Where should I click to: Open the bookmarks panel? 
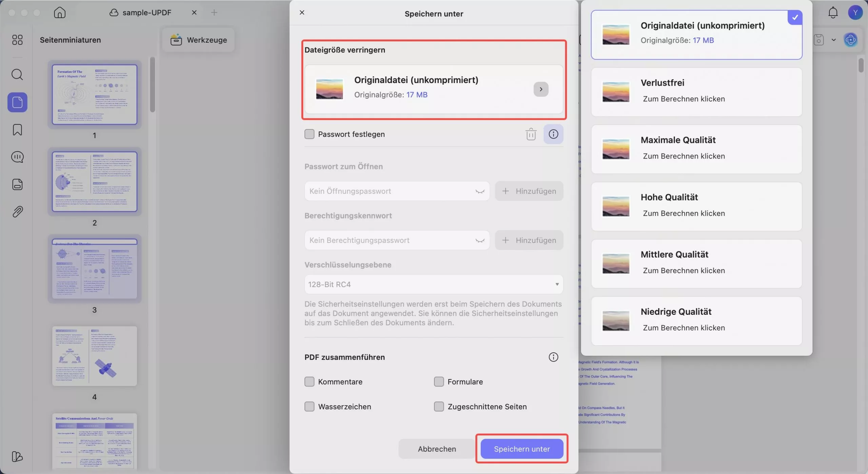pyautogui.click(x=18, y=130)
